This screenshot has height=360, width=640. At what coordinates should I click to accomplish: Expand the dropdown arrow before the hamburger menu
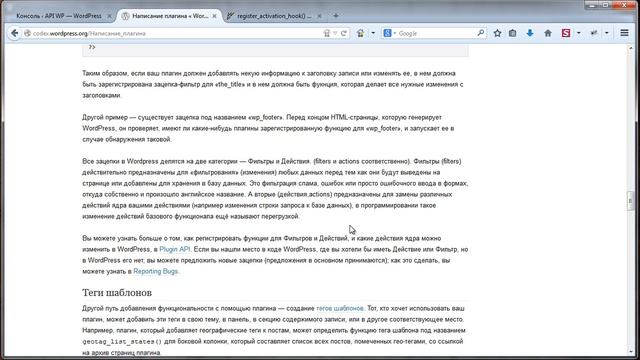607,33
